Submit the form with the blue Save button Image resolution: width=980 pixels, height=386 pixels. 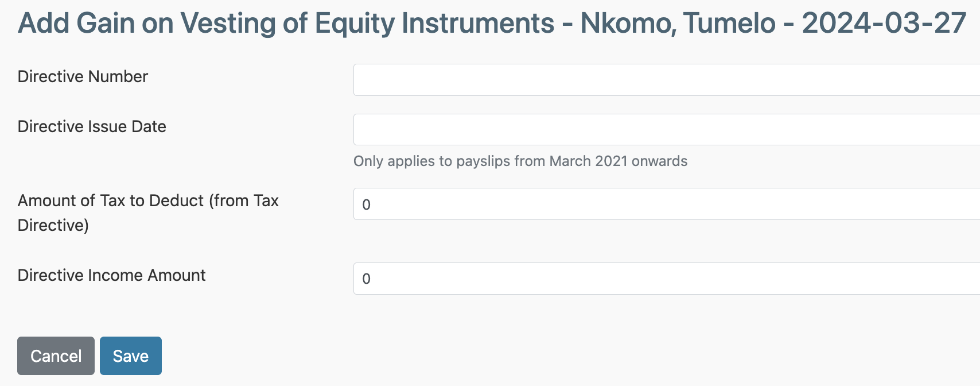click(130, 356)
